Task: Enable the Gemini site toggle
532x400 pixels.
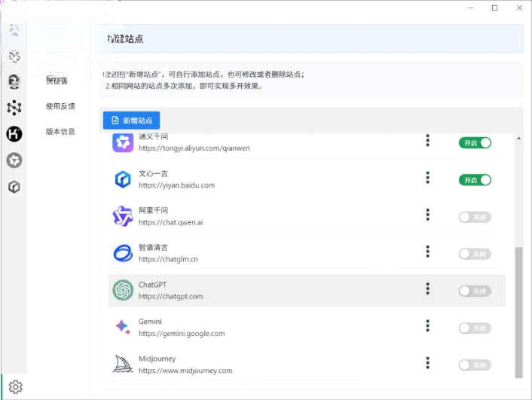Action: tap(475, 328)
